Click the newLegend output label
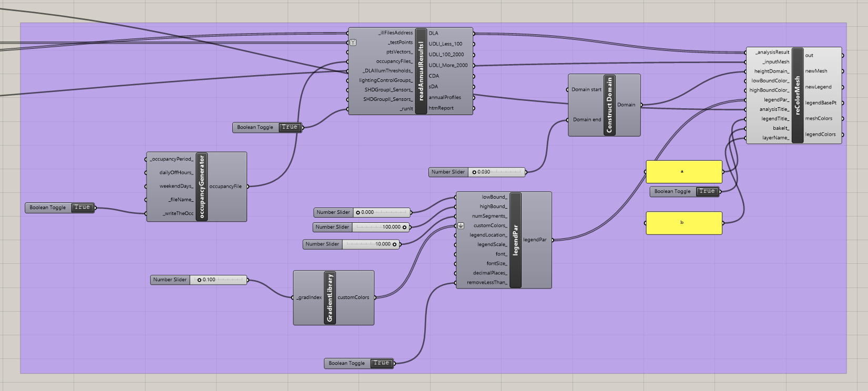The width and height of the screenshot is (868, 391). click(x=818, y=87)
